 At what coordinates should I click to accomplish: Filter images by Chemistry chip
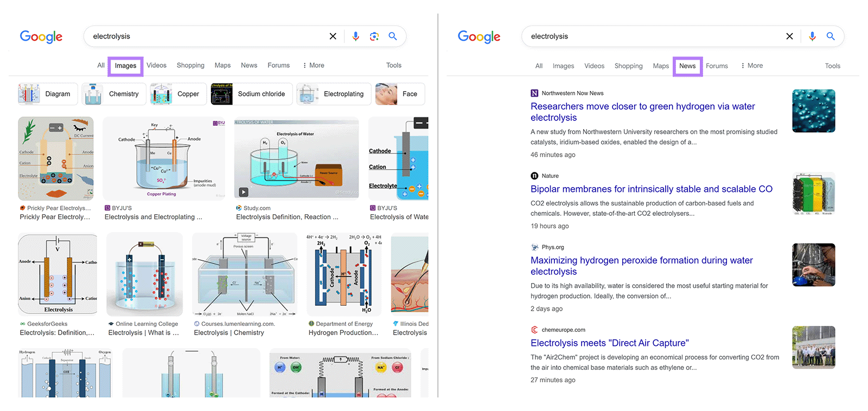(x=114, y=94)
